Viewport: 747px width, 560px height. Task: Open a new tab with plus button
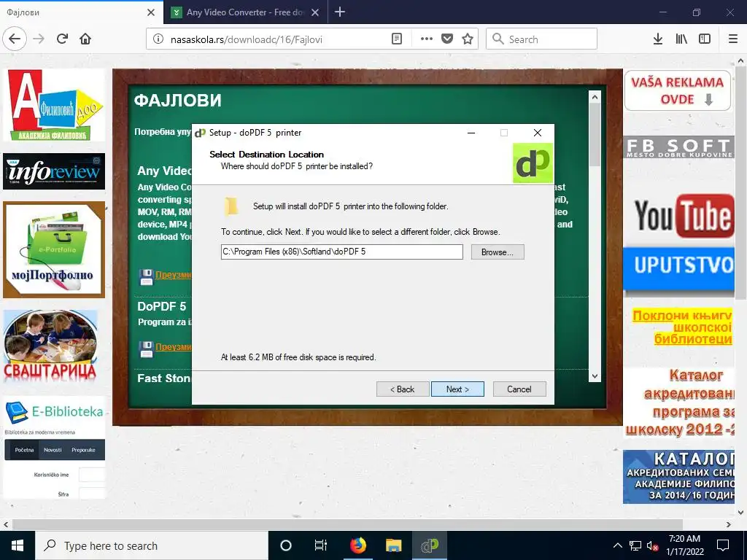(x=340, y=12)
